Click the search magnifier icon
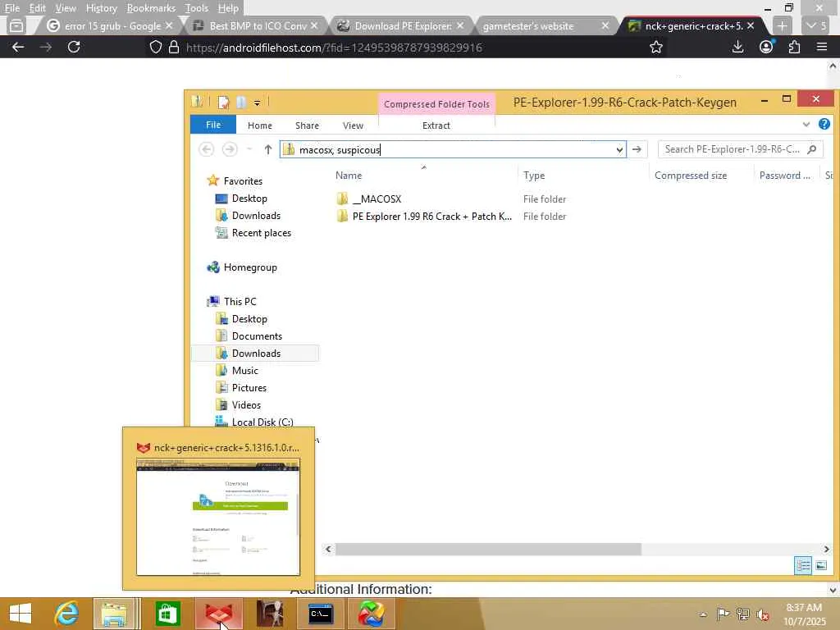 pyautogui.click(x=811, y=149)
